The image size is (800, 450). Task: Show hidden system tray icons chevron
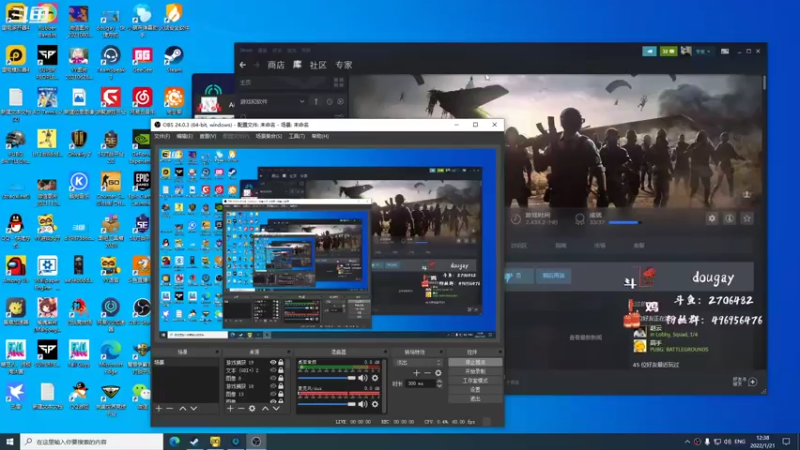tap(687, 441)
